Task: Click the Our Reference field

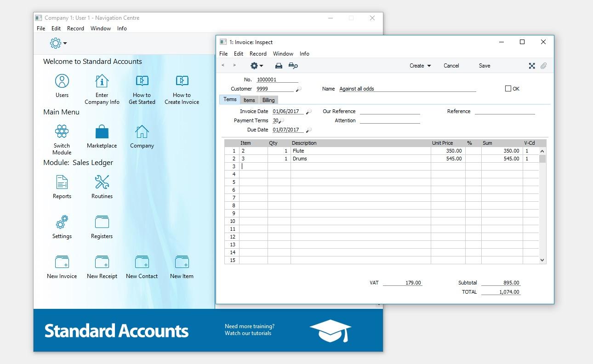Action: pyautogui.click(x=390, y=111)
